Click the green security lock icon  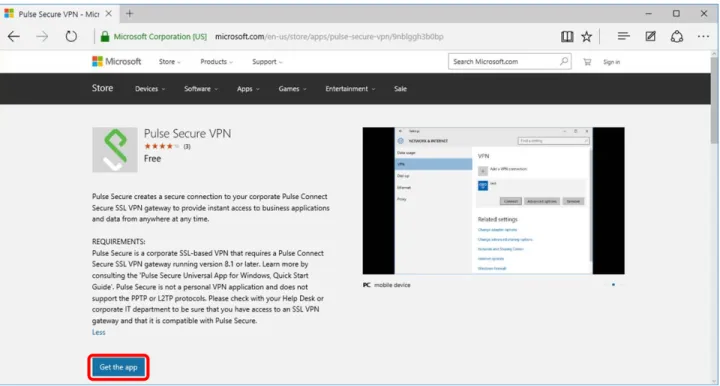click(105, 37)
